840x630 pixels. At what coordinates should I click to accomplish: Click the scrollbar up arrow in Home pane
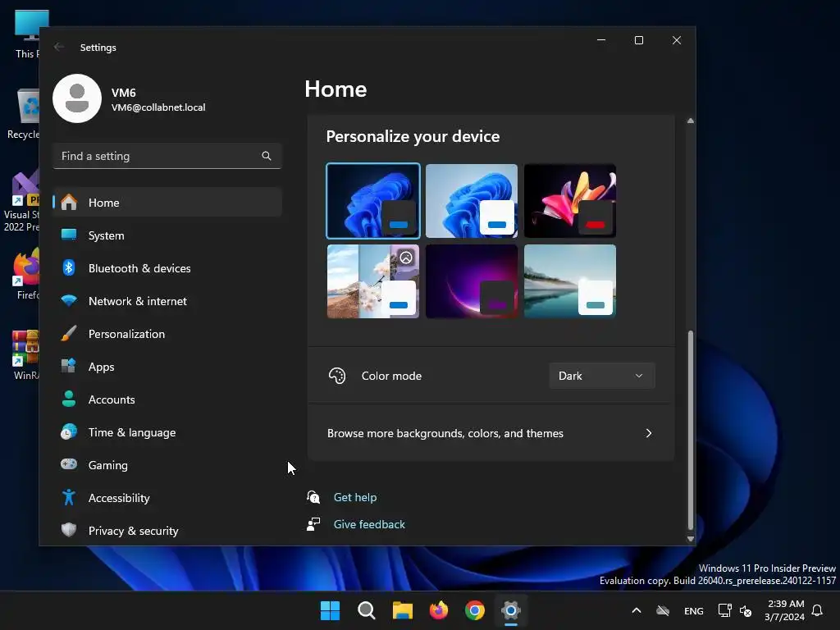[x=691, y=121]
